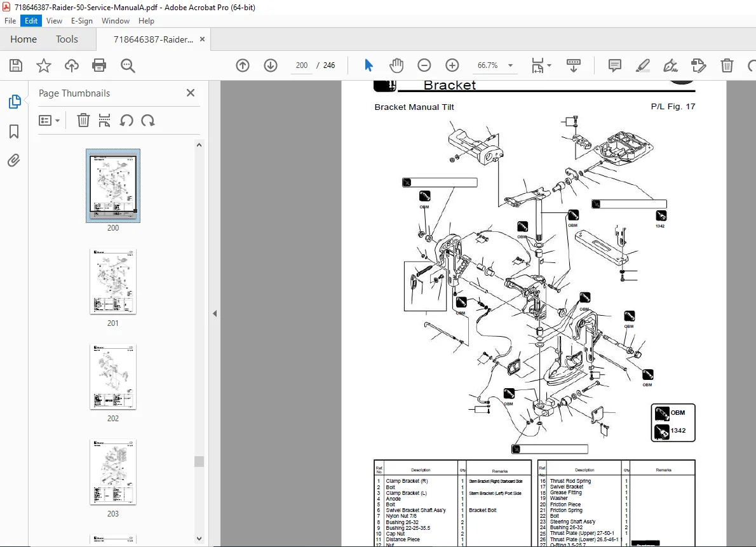This screenshot has height=547, width=756.
Task: Activate the selection arrow tool
Action: pyautogui.click(x=369, y=65)
